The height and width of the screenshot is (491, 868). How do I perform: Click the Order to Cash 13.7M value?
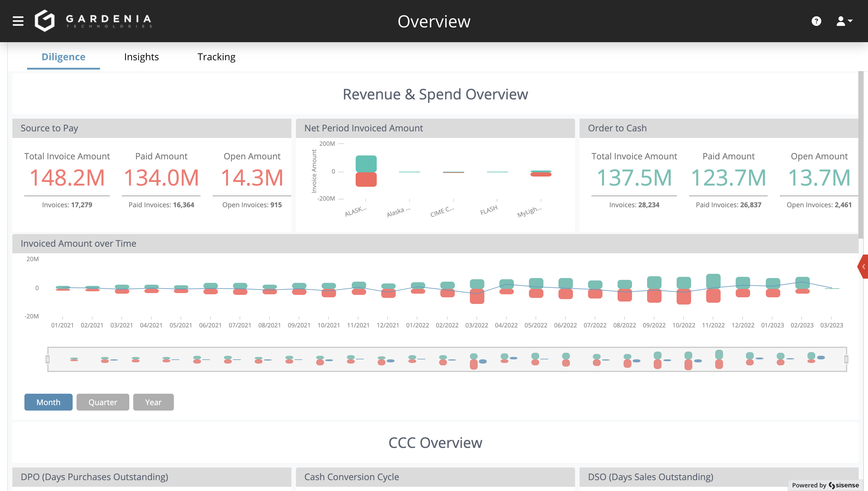tap(819, 177)
